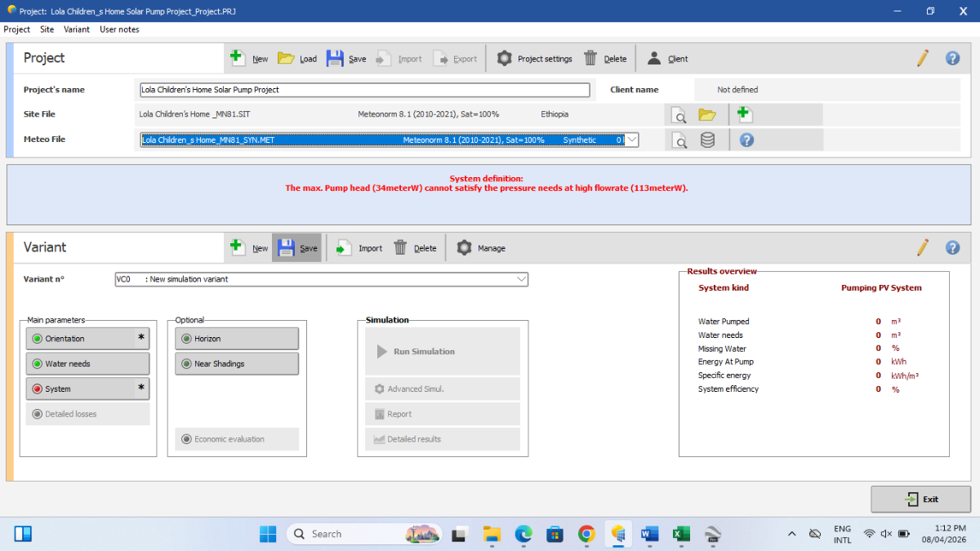Open the Water needs parameters button
This screenshot has height=551, width=980.
pyautogui.click(x=87, y=364)
